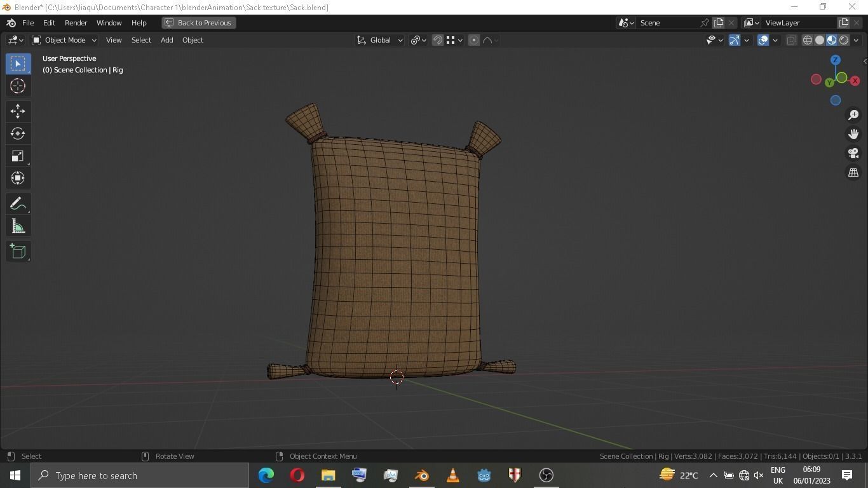Viewport: 868px width, 488px height.
Task: Switch viewport to Wireframe shading
Action: click(807, 40)
